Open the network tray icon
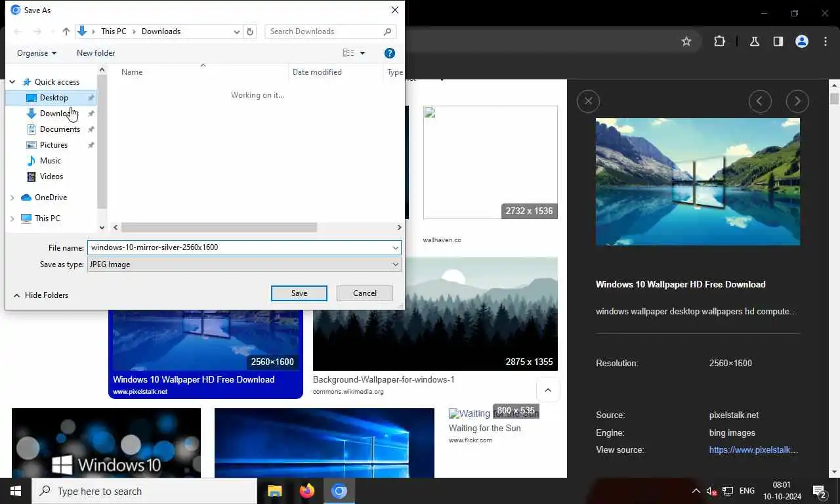This screenshot has width=840, height=504. pyautogui.click(x=728, y=491)
